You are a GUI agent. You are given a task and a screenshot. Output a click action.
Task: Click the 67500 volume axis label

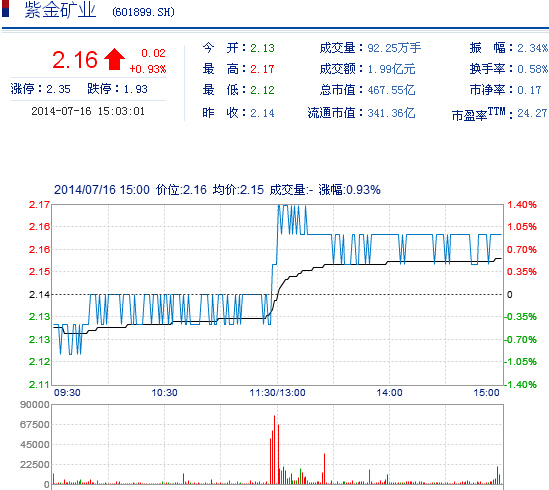click(x=35, y=425)
